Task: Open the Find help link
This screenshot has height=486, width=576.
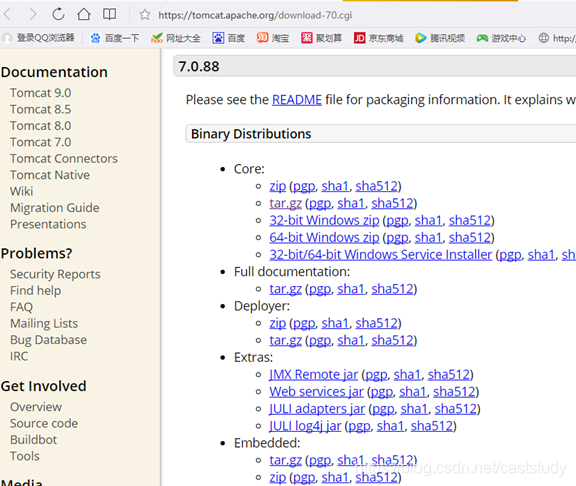Action: (x=36, y=291)
